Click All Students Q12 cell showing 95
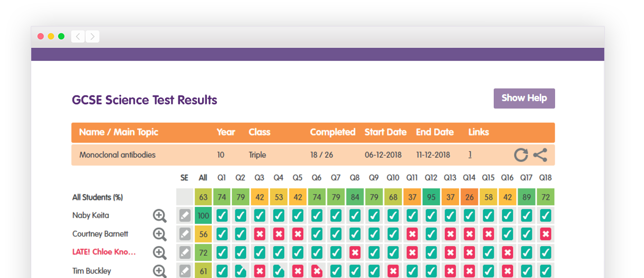Image resolution: width=644 pixels, height=278 pixels. (431, 197)
